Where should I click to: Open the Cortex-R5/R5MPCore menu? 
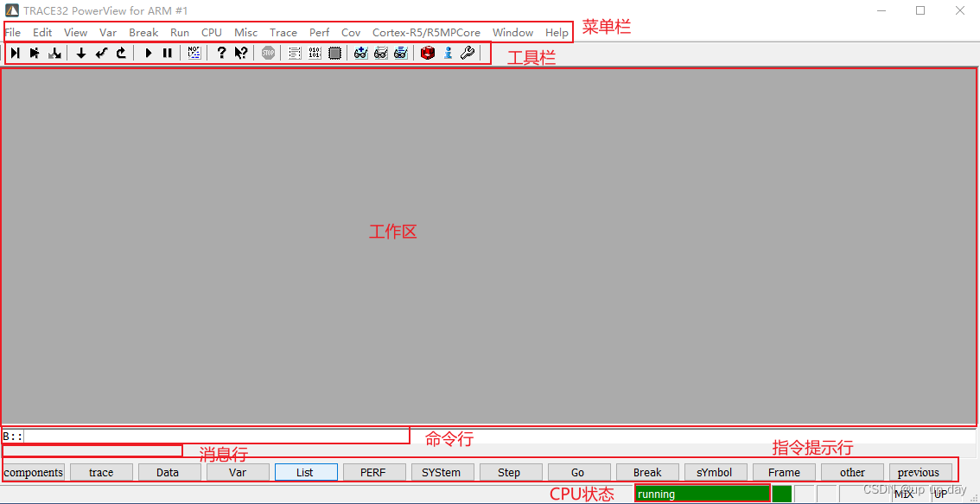coord(426,33)
